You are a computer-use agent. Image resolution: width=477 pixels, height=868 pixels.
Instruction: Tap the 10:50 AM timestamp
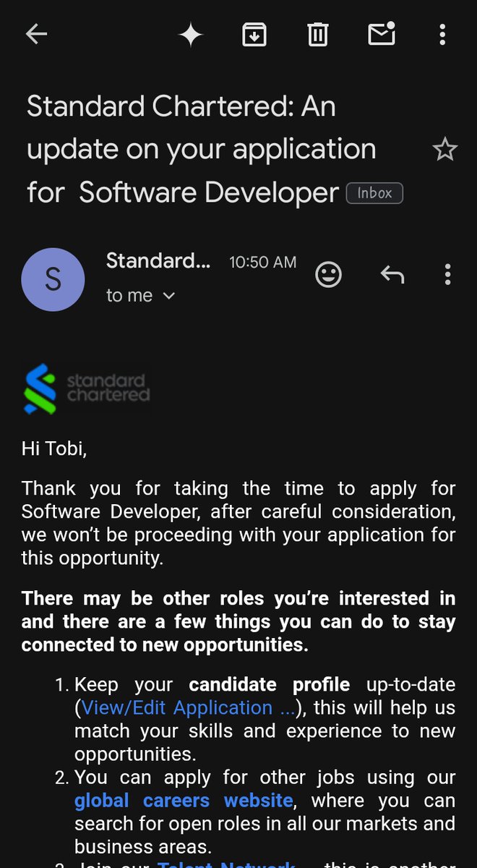263,262
